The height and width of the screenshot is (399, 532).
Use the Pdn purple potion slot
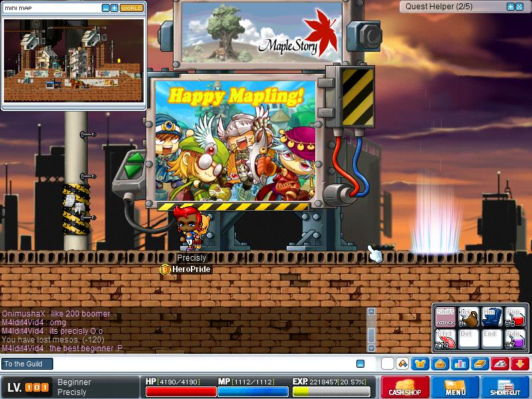coord(515,339)
